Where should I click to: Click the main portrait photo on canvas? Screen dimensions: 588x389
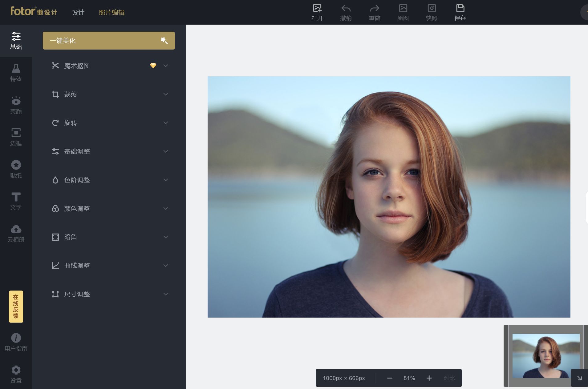point(389,197)
